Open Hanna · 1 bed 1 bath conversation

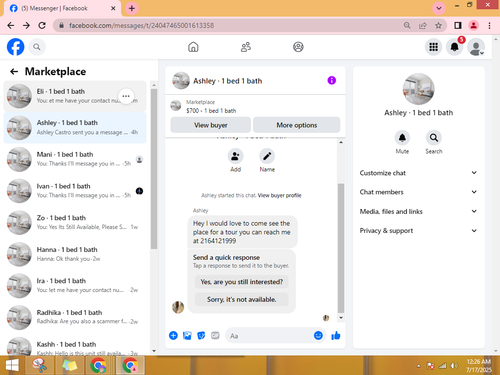coord(75,254)
